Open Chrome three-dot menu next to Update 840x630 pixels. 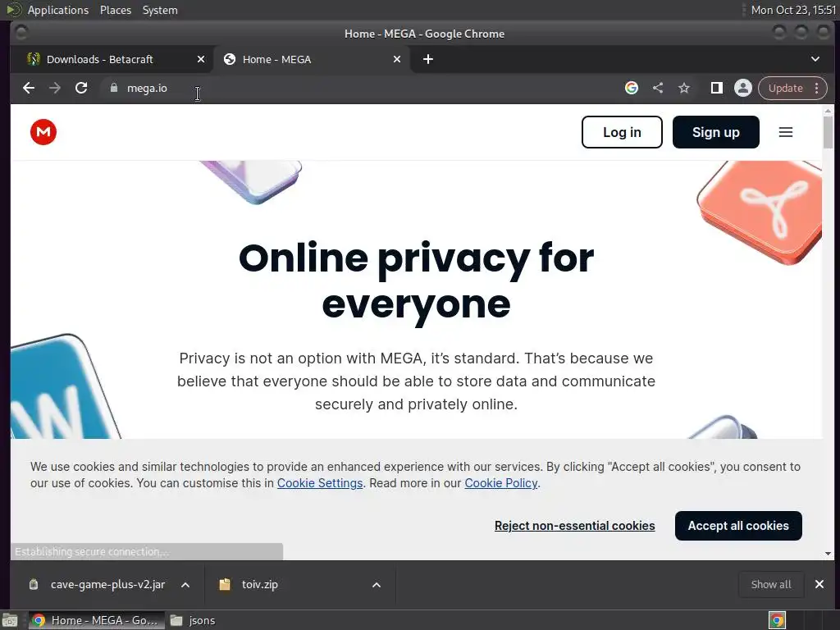[x=816, y=88]
